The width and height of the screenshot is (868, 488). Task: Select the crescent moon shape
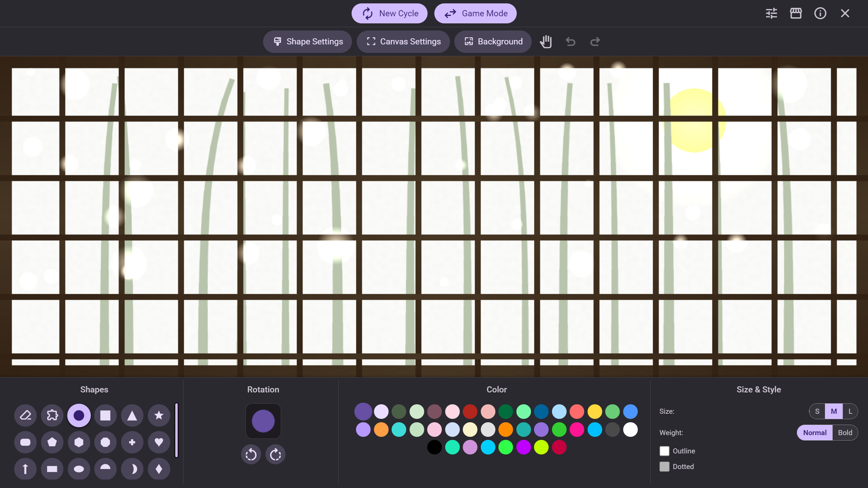132,469
